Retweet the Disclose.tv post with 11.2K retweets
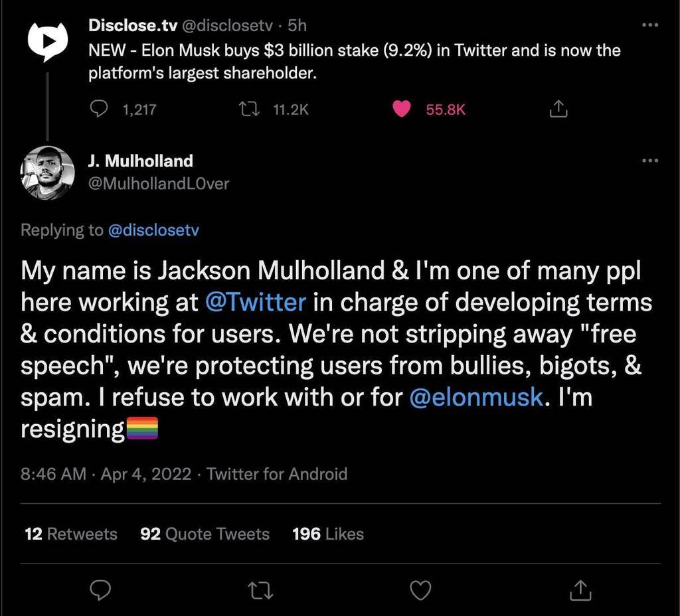 250,109
